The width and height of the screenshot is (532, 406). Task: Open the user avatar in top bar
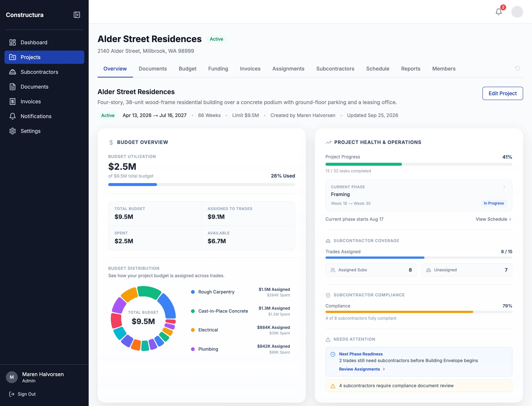coord(517,12)
